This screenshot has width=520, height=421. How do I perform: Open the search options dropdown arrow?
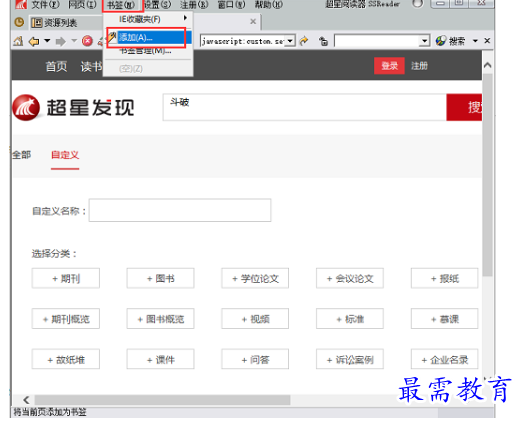click(475, 41)
